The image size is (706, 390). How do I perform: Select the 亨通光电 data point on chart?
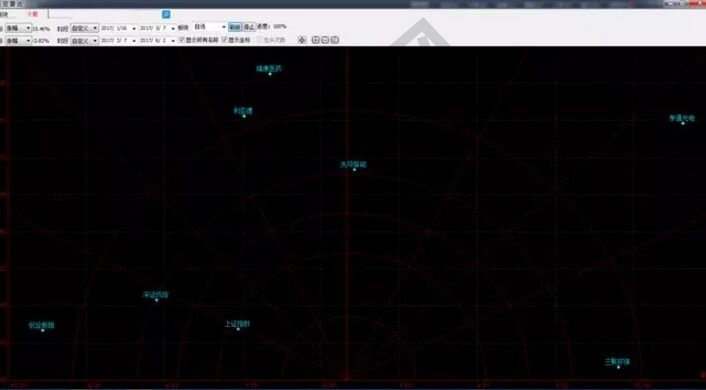click(x=683, y=123)
